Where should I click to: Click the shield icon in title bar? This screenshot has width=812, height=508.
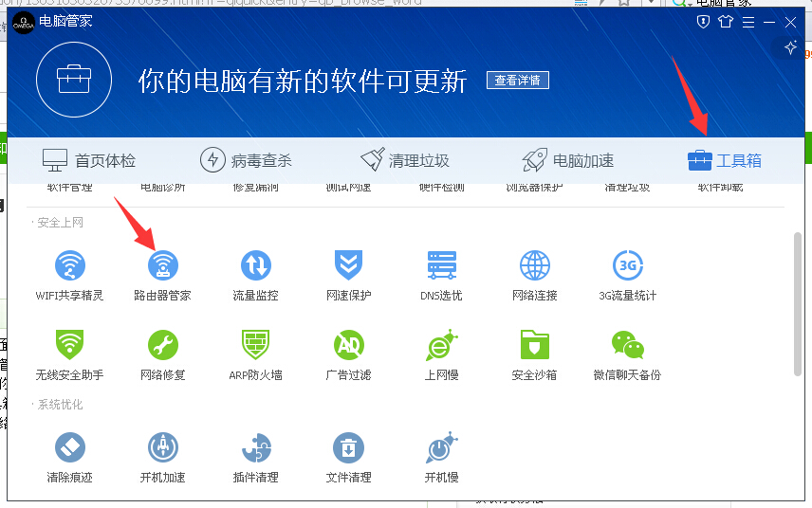pos(703,22)
